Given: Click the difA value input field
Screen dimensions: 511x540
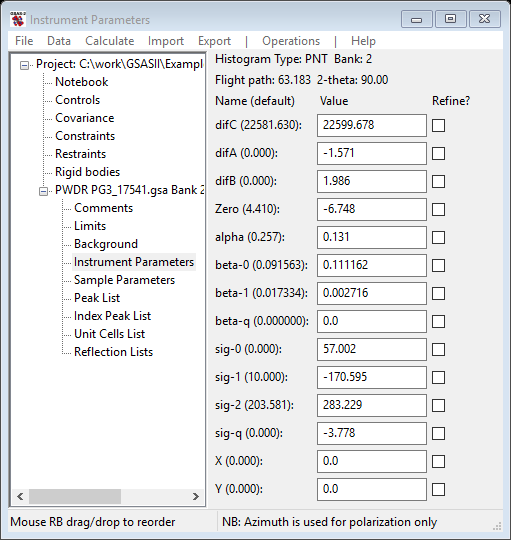Looking at the screenshot, I should [372, 153].
